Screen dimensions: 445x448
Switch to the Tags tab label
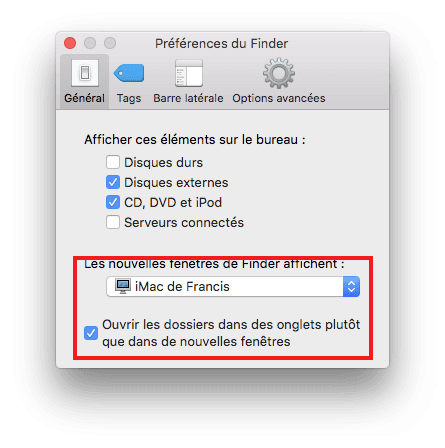click(129, 98)
